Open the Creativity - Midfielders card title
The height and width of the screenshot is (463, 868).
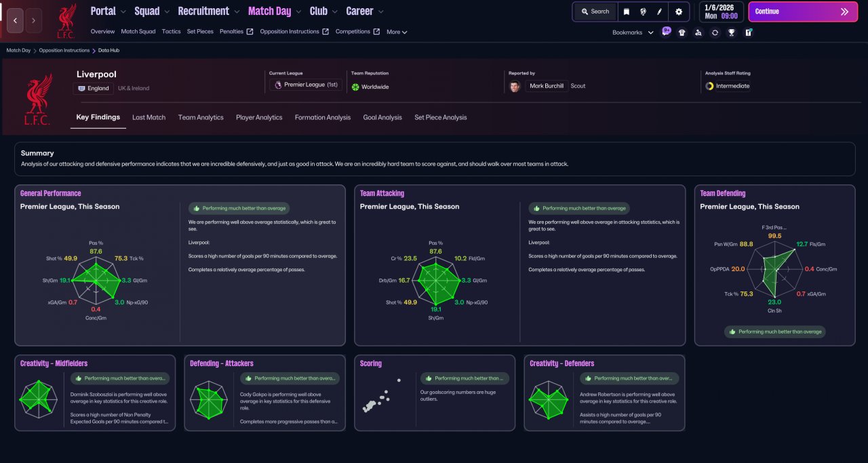pos(54,363)
